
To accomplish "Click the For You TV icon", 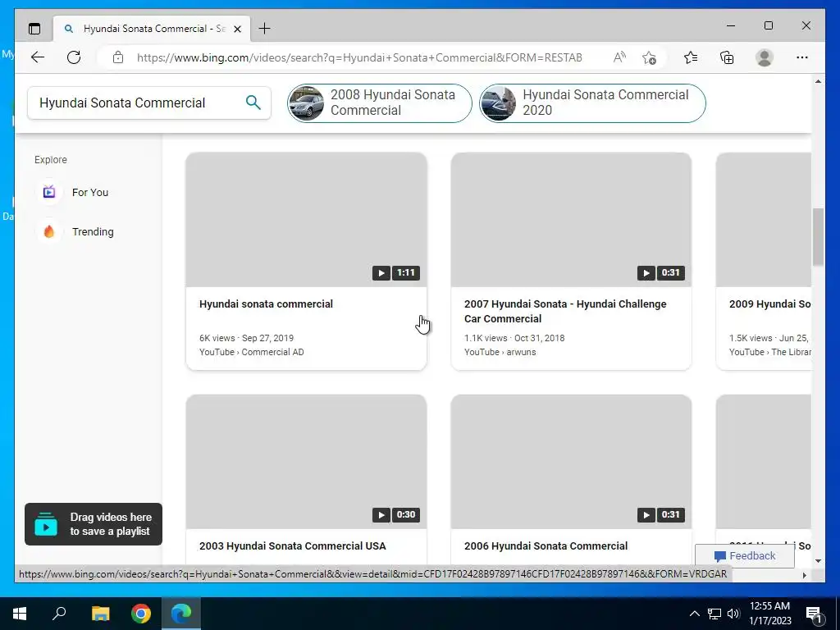I will 48,192.
